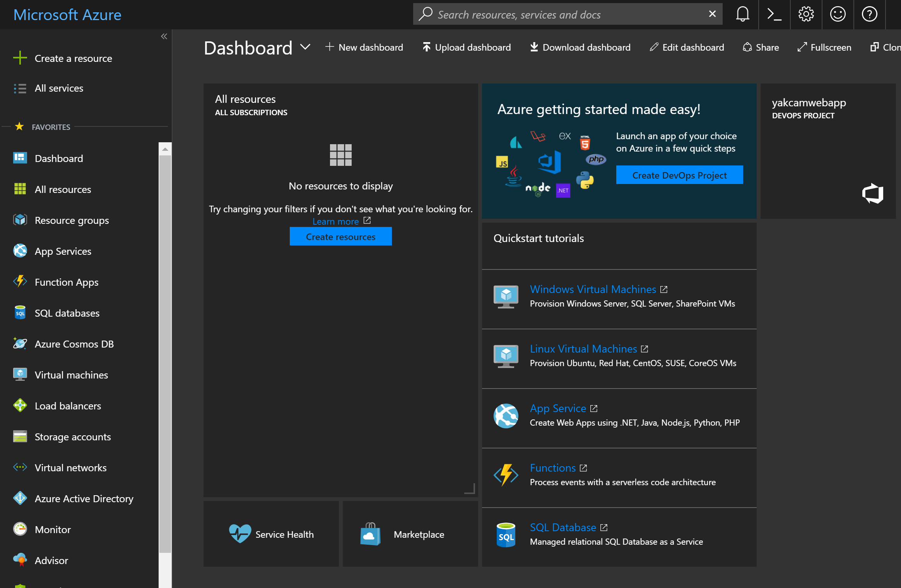Clear the search box with X
The height and width of the screenshot is (588, 901).
point(712,14)
